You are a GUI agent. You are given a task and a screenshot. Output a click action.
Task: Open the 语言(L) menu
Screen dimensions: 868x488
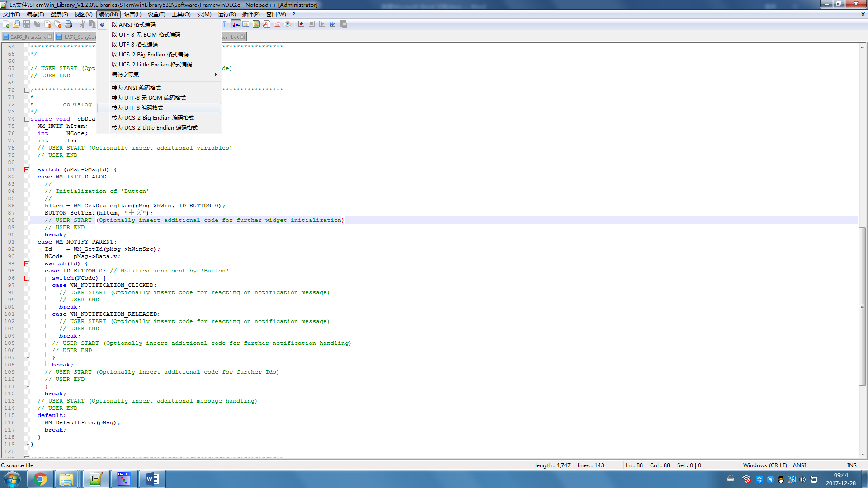[132, 14]
